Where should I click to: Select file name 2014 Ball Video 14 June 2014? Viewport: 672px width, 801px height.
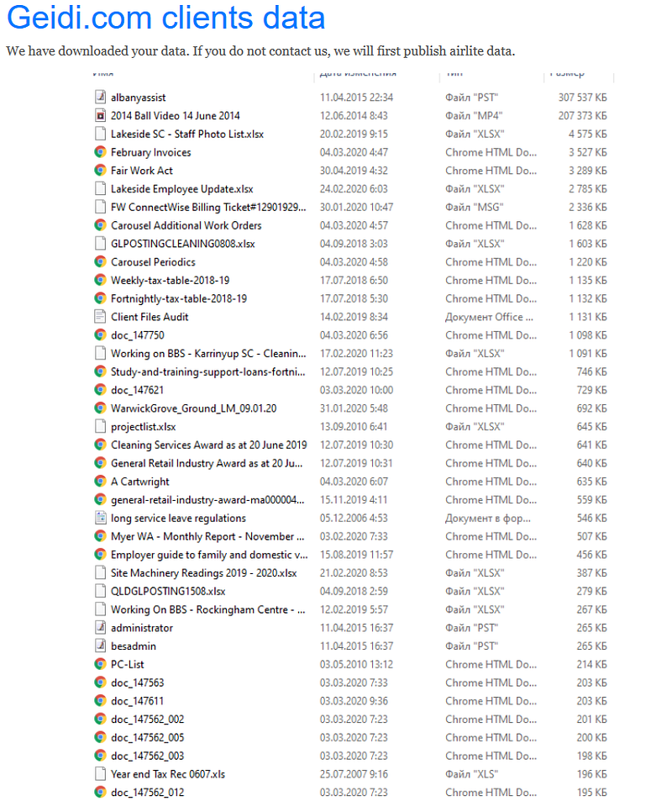(176, 115)
